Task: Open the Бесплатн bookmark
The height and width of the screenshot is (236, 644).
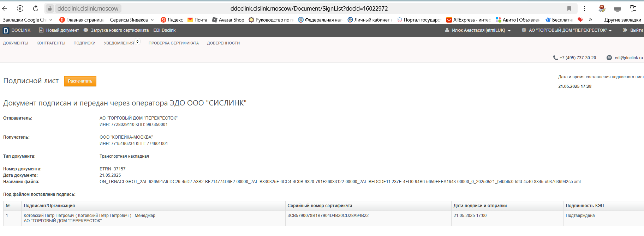Action: pyautogui.click(x=559, y=20)
